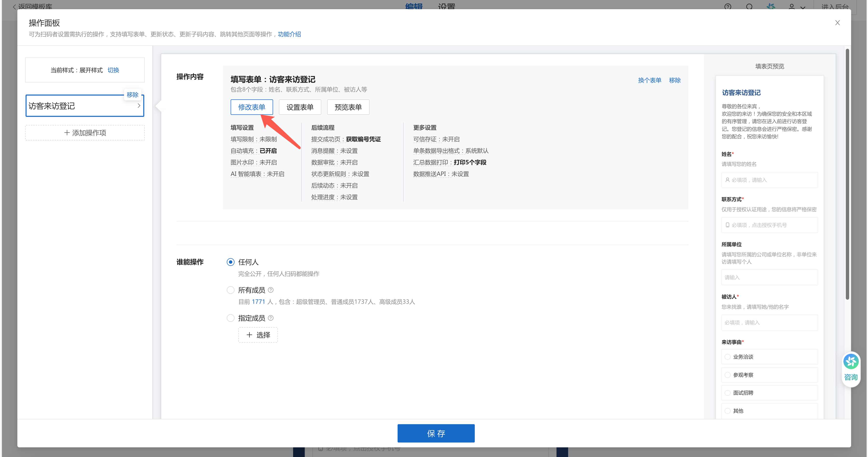Switch to 编辑 tab in background page
Viewport: 868px width, 457px height.
click(x=414, y=7)
